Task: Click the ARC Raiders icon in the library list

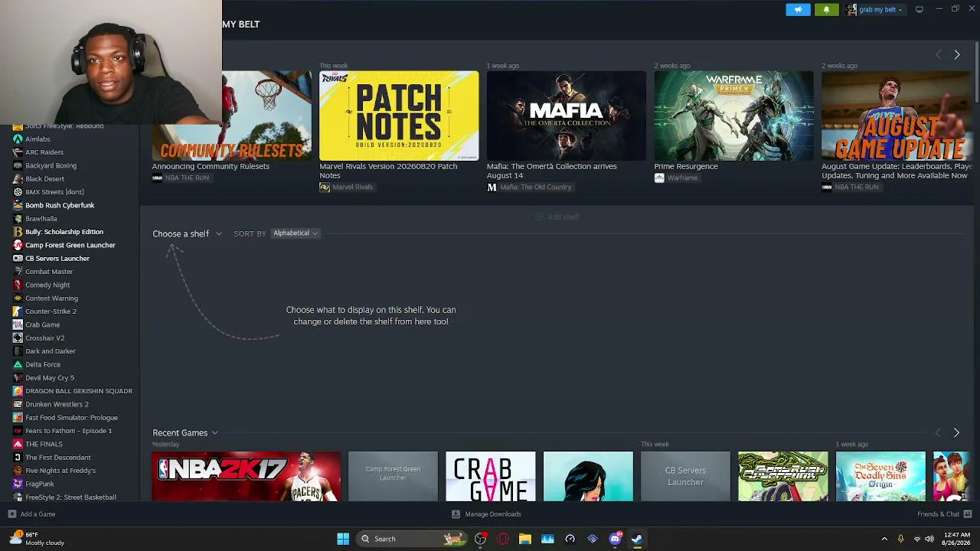Action: pos(18,152)
